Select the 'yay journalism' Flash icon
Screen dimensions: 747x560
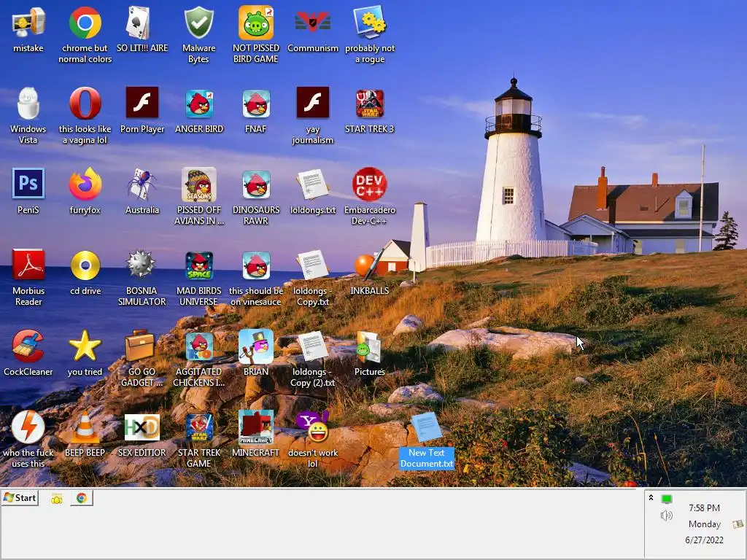point(312,102)
